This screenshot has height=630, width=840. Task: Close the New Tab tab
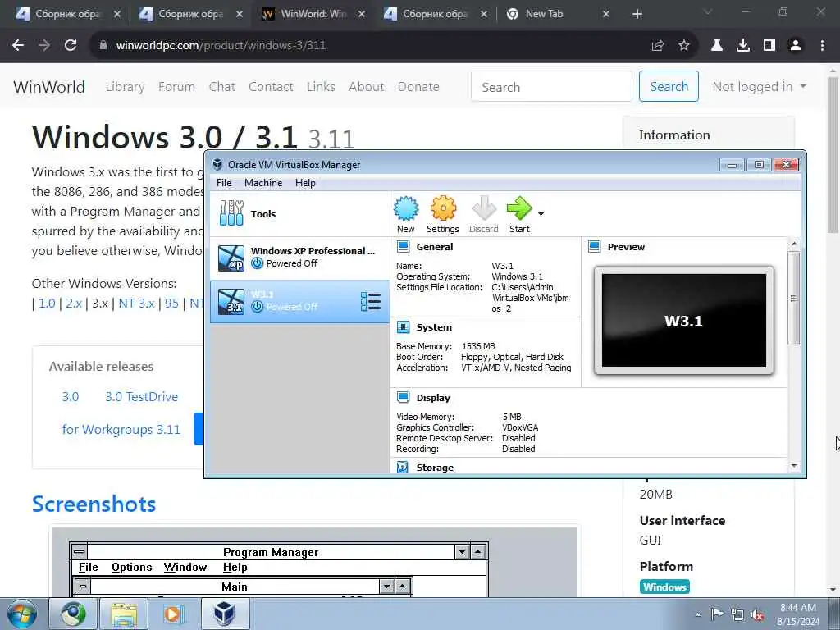tap(606, 14)
